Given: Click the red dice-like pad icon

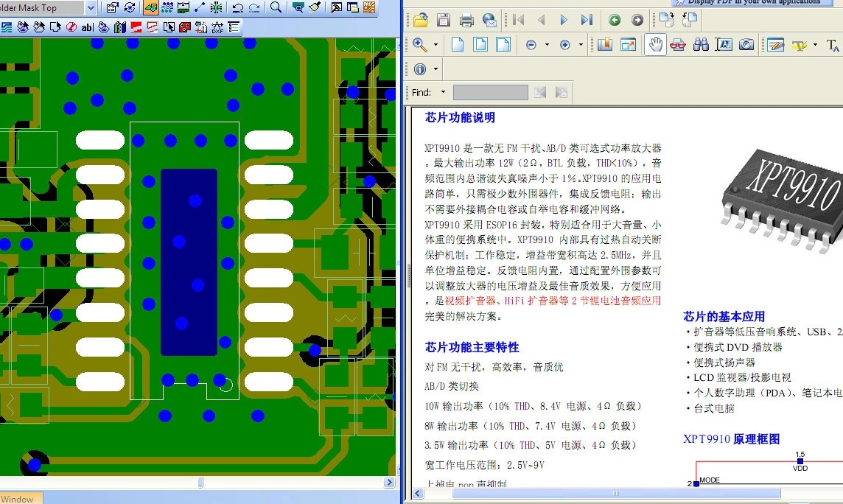Looking at the screenshot, I should click(x=185, y=27).
